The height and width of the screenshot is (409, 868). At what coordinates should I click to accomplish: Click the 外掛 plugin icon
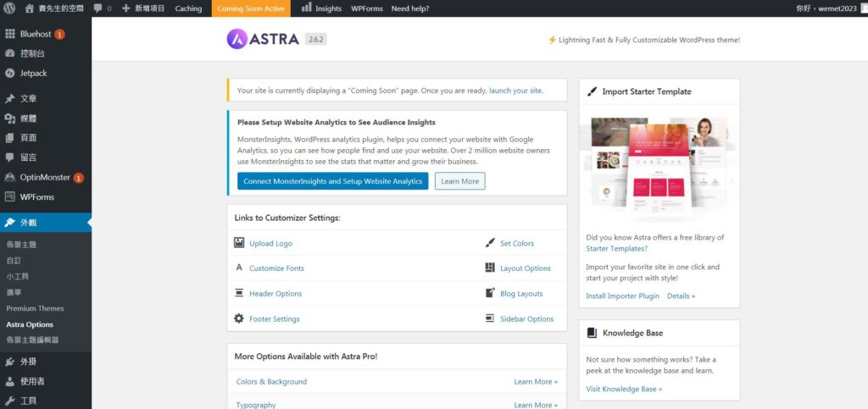point(10,362)
